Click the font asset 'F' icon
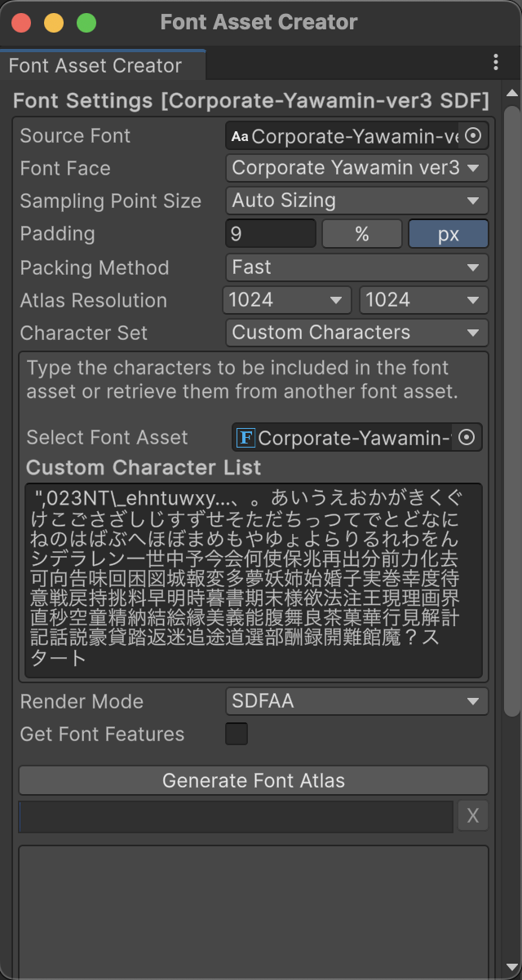Image resolution: width=522 pixels, height=980 pixels. 245,438
